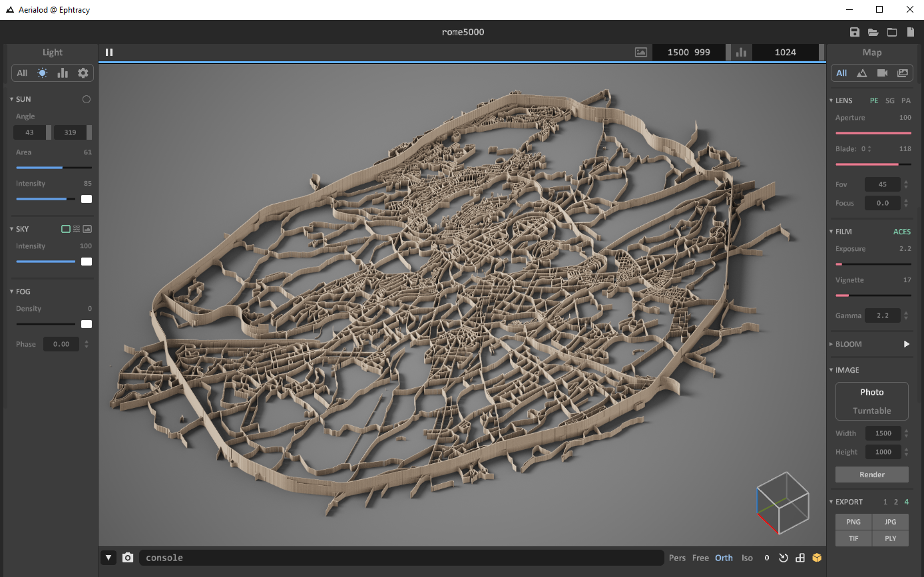The width and height of the screenshot is (924, 577).
Task: Click the camera screenshot icon by console
Action: [x=128, y=558]
